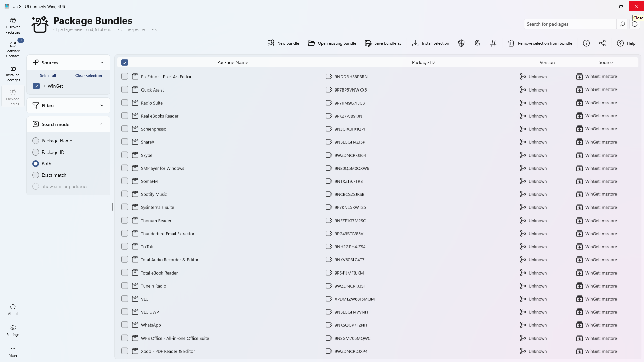Click the reload packages icon
The width and height of the screenshot is (644, 362).
(635, 24)
